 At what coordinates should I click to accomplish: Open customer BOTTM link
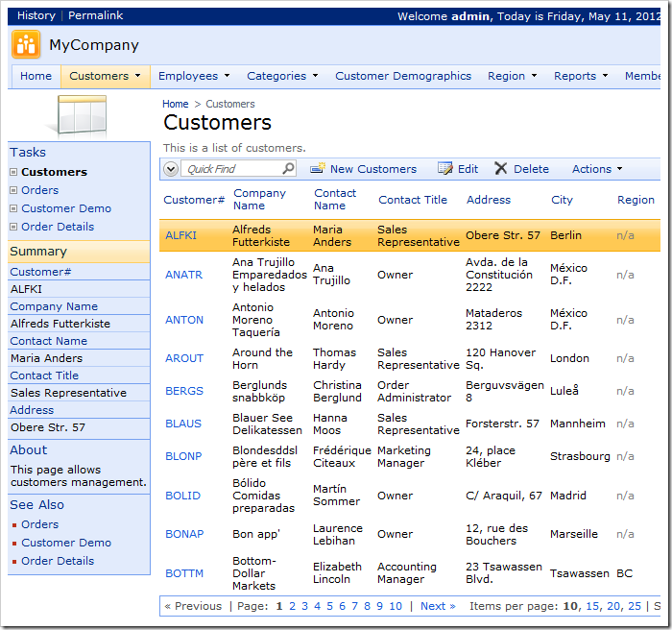[184, 573]
